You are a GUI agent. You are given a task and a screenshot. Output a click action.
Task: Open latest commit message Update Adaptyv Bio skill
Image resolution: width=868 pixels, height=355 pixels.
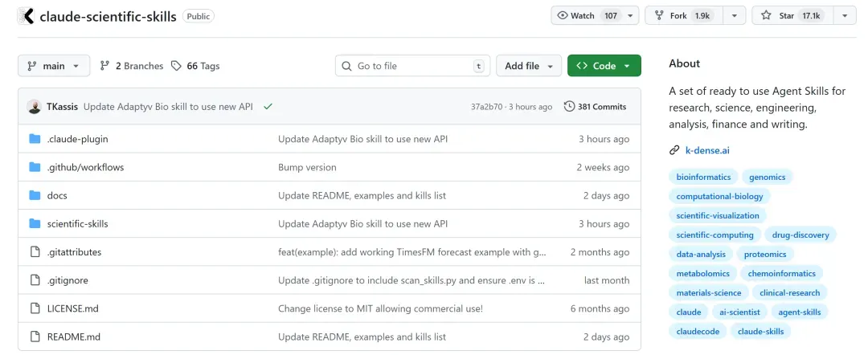click(168, 107)
